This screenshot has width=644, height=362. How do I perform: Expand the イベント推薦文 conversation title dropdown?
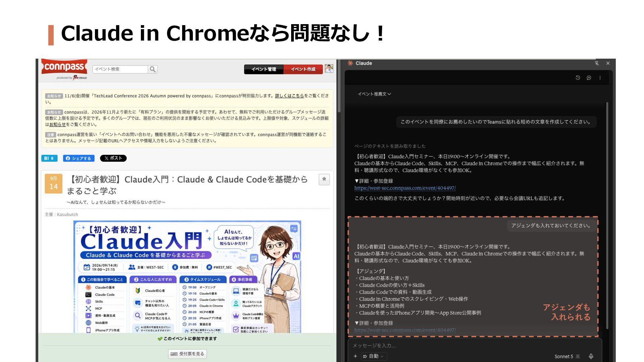point(374,94)
